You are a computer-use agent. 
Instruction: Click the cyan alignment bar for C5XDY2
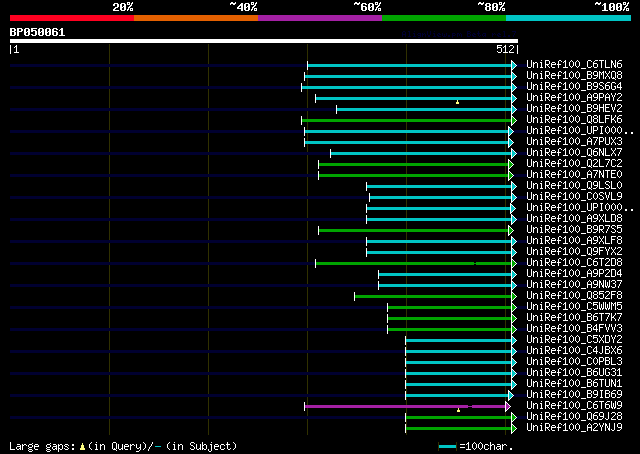(458, 341)
